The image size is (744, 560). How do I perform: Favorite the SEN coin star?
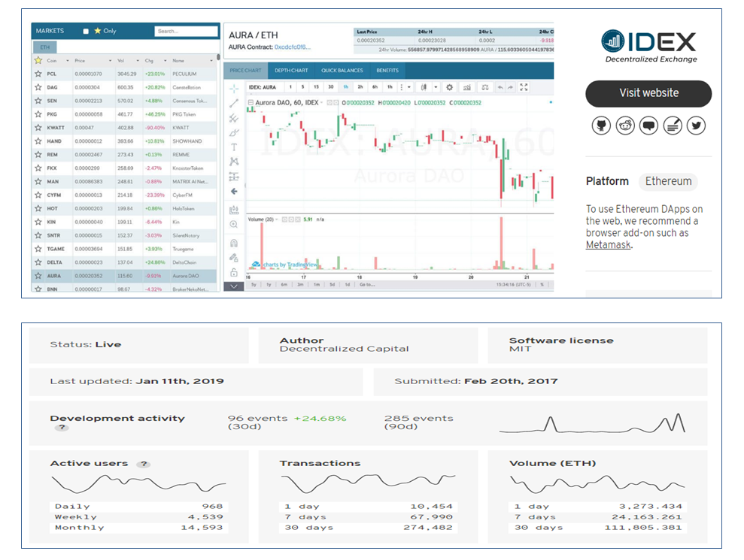click(38, 101)
